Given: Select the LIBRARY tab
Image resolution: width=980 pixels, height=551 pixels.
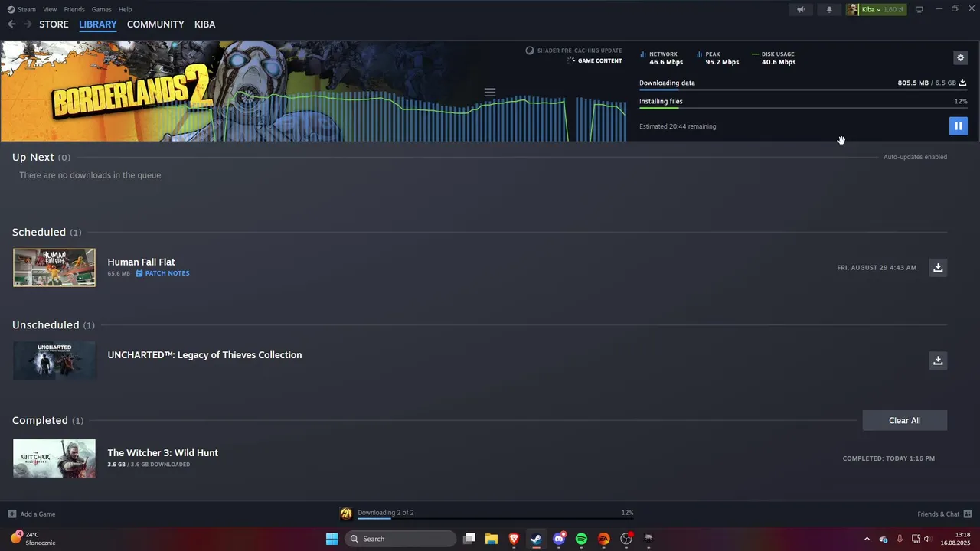Looking at the screenshot, I should click(98, 24).
